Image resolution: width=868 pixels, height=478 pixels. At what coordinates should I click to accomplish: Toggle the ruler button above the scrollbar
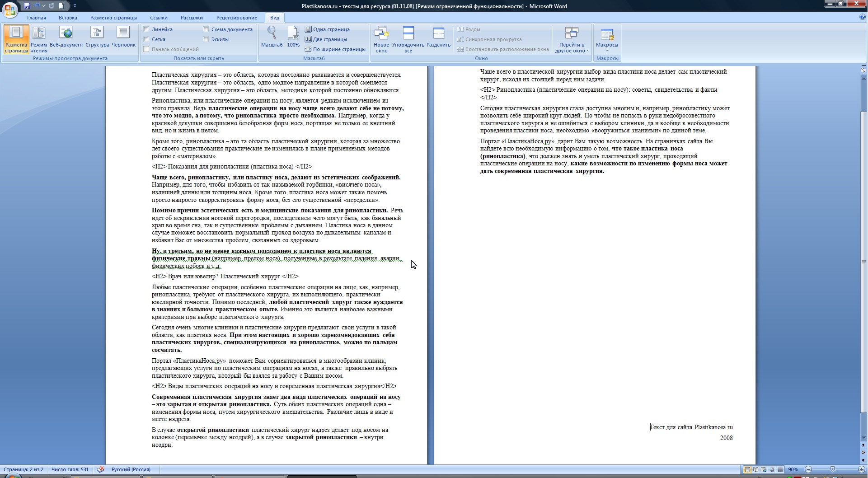click(863, 70)
